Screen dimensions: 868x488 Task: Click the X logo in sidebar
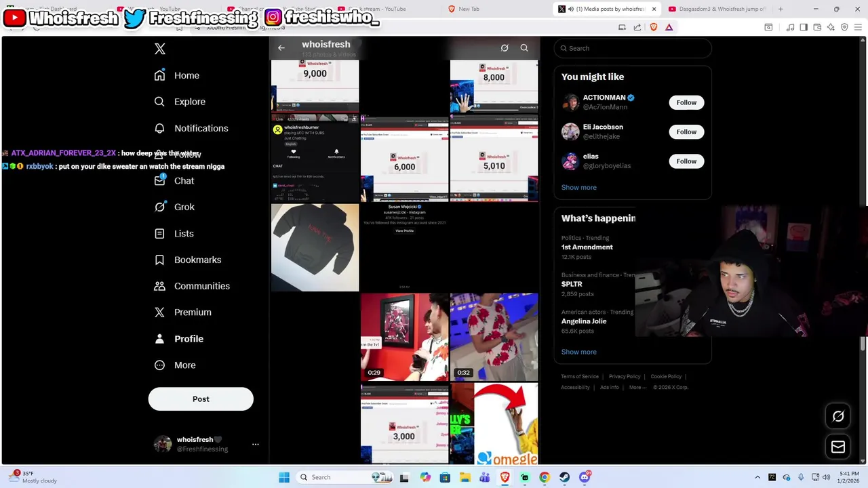point(160,49)
